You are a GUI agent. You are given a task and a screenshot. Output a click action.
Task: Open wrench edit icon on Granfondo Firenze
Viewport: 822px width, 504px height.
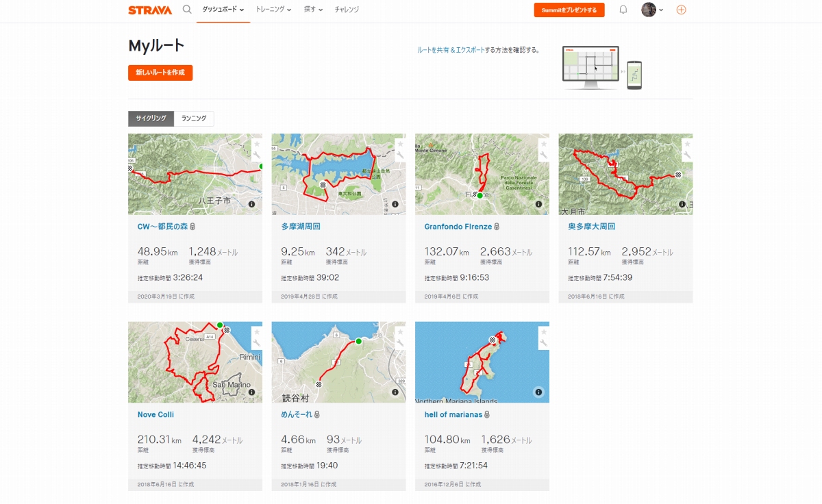tap(543, 155)
